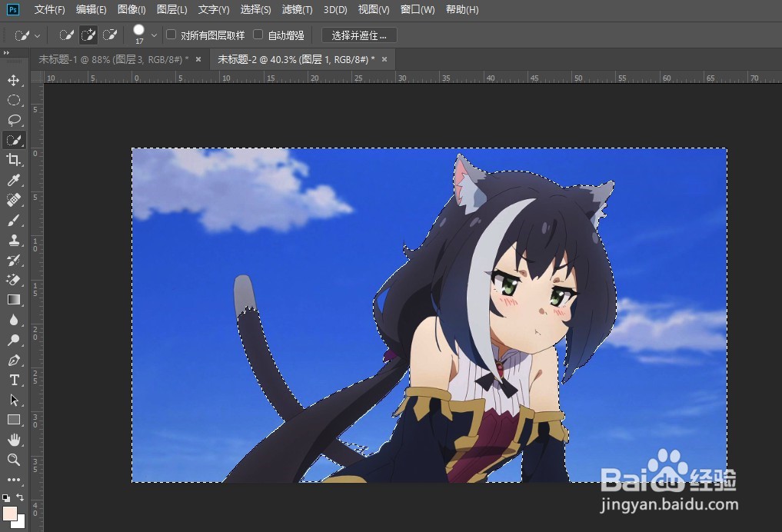Select the Pen tool

click(x=14, y=360)
